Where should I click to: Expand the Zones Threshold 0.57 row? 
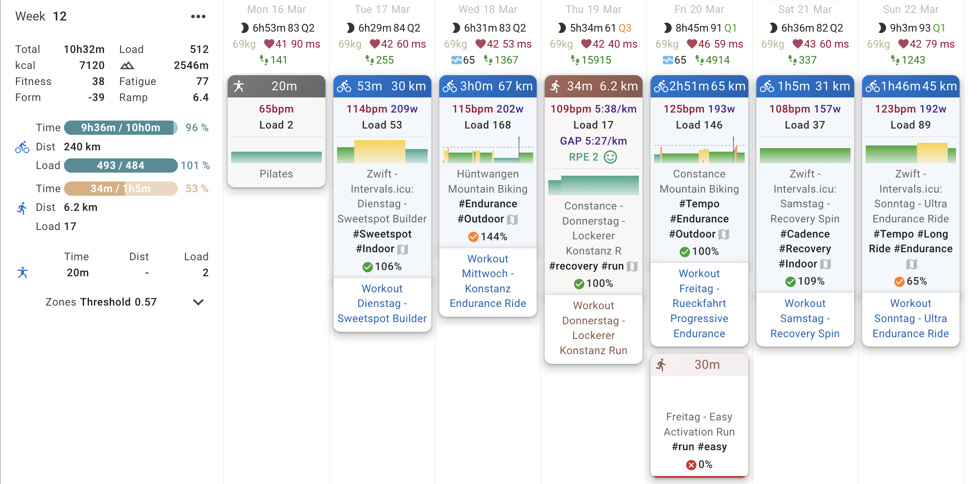click(x=101, y=302)
